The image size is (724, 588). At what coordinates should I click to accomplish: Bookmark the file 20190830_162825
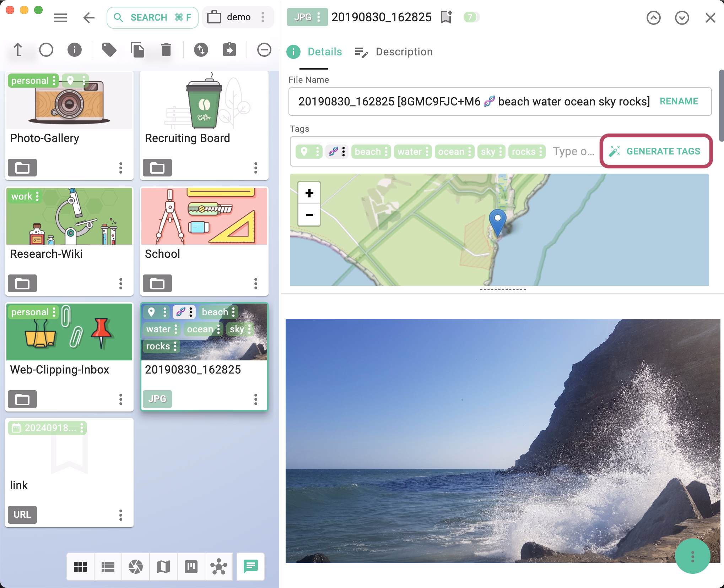point(446,17)
